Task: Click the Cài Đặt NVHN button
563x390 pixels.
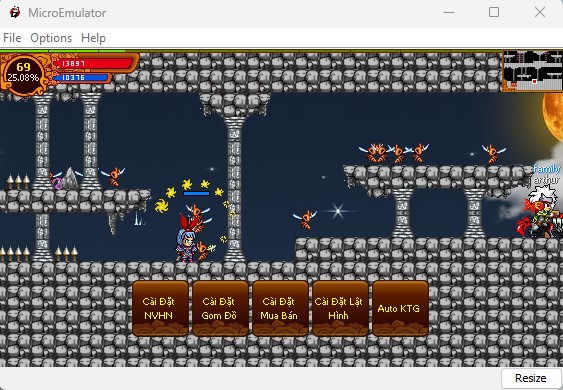Action: tap(160, 308)
